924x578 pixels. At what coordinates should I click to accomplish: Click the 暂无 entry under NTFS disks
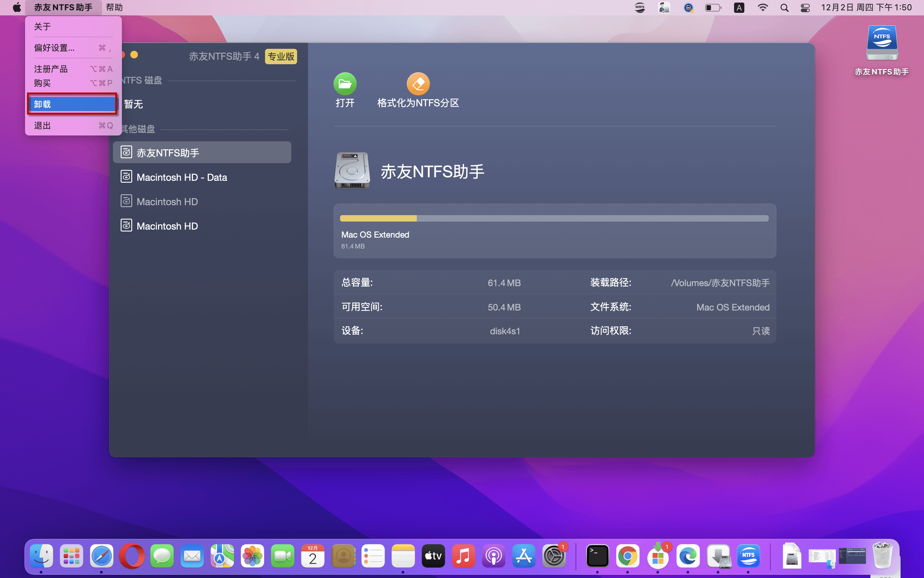[x=133, y=104]
